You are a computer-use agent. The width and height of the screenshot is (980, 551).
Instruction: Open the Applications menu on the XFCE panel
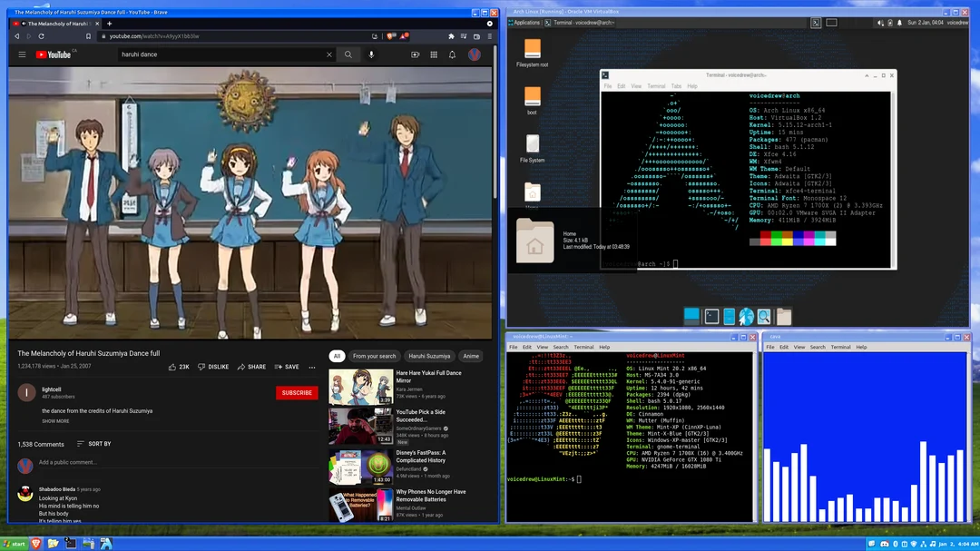click(x=525, y=23)
